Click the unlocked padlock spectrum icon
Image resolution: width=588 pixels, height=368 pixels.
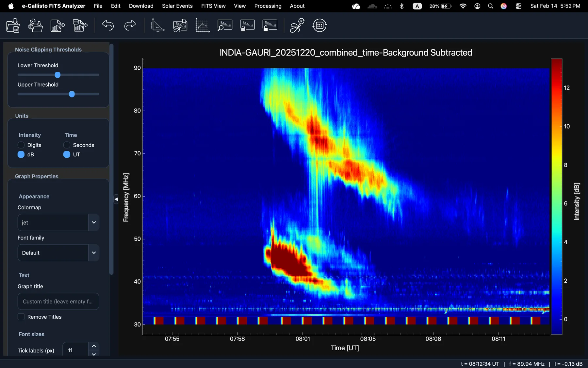click(x=270, y=26)
